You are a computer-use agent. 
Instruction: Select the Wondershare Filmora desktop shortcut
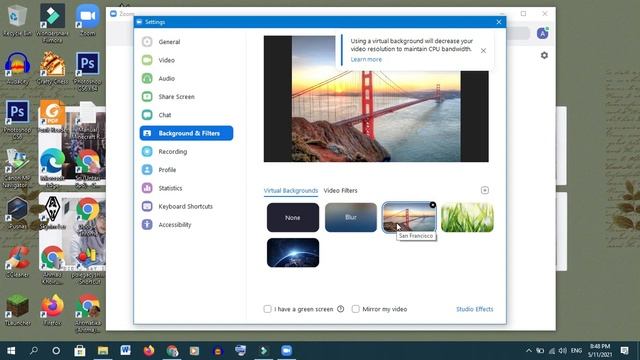pos(52,22)
